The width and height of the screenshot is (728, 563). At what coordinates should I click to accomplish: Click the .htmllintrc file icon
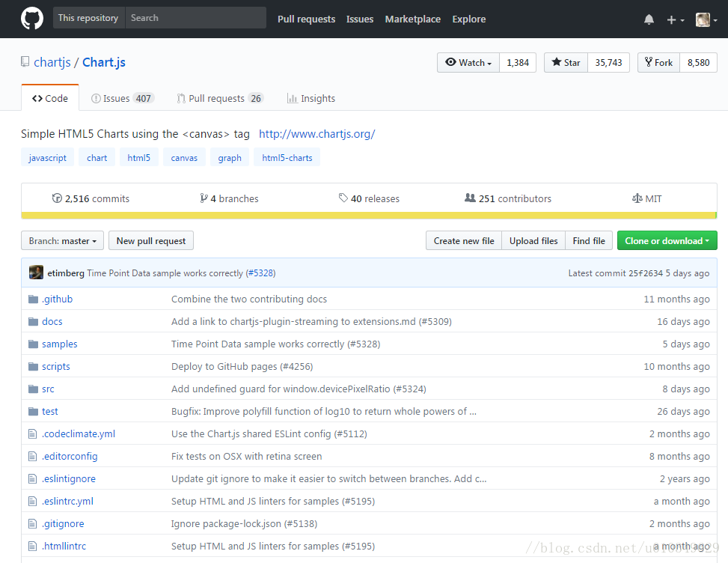coord(32,547)
